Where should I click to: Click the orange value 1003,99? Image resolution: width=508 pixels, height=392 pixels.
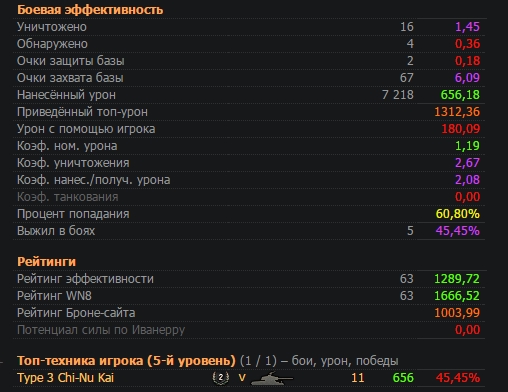click(457, 313)
